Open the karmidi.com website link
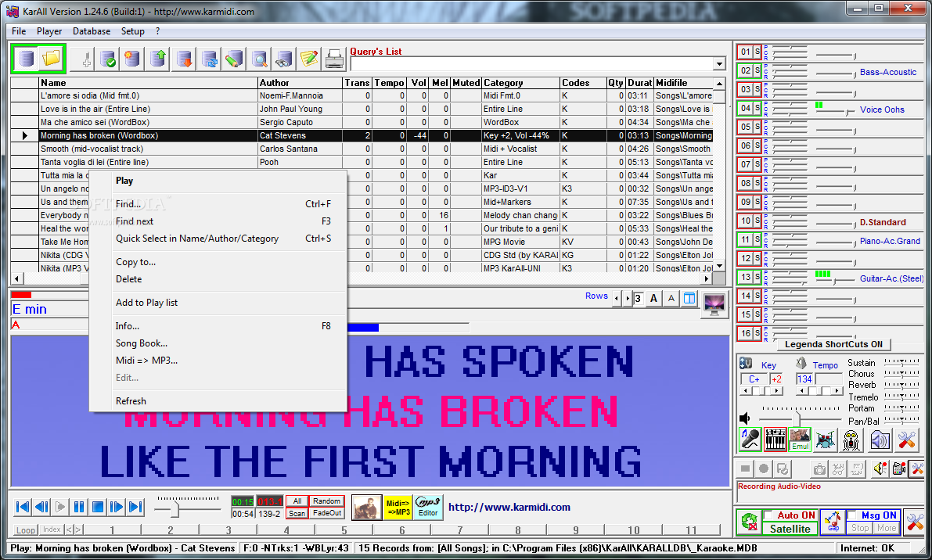The image size is (932, 560). pos(509,507)
